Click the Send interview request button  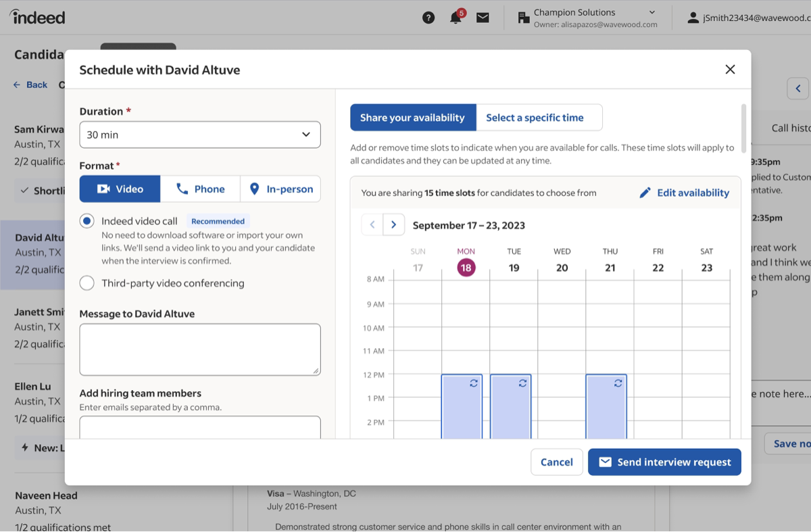pos(664,462)
